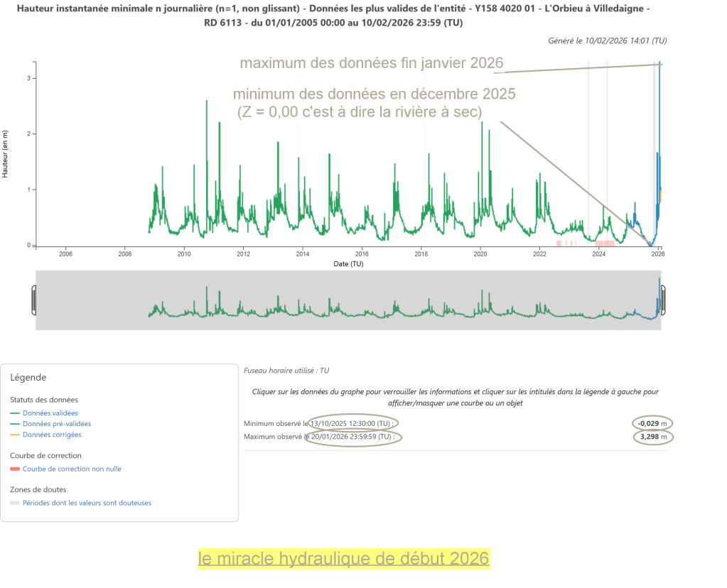727x588 pixels.
Task: Click Courbe de correction non nulle label
Action: 77,469
